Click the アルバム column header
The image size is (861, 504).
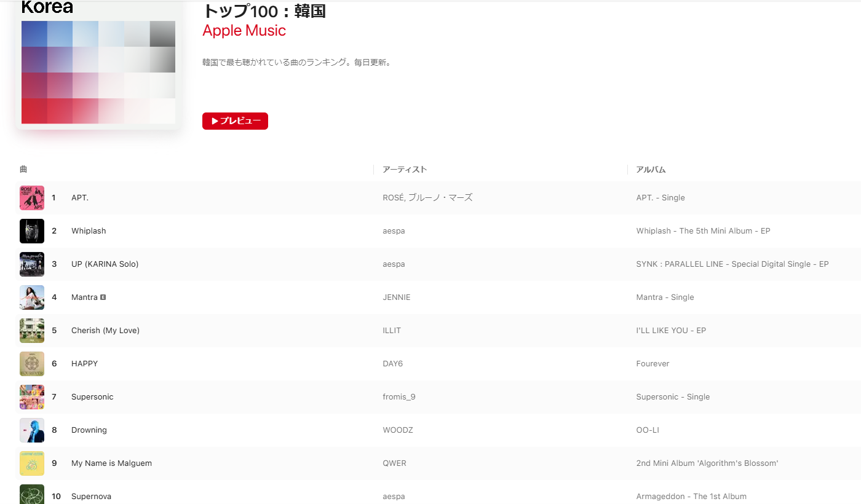coord(651,170)
